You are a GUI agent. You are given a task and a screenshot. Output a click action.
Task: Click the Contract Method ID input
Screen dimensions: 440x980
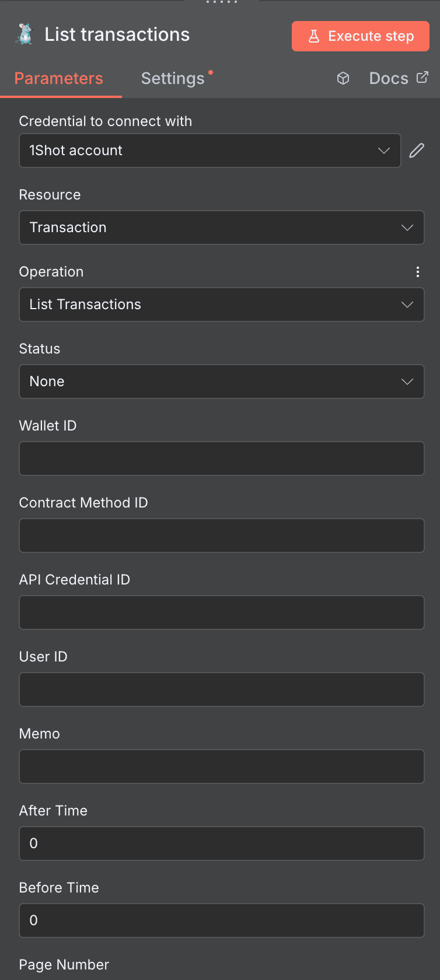[x=222, y=535]
